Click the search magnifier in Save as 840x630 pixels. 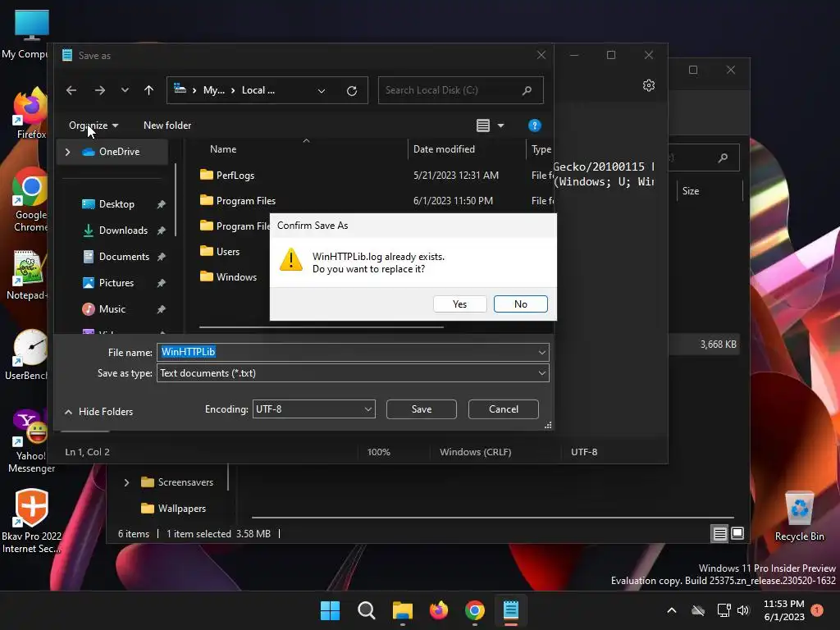[527, 90]
